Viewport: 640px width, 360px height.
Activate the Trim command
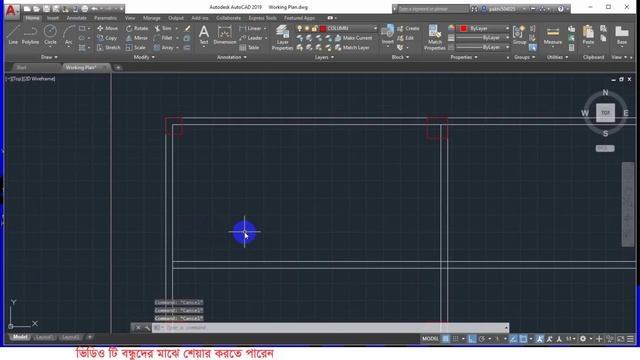point(163,28)
